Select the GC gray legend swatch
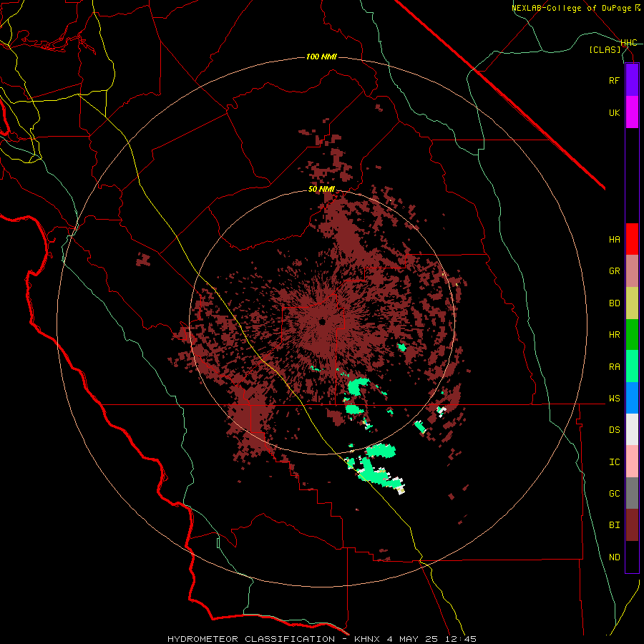Image resolution: width=644 pixels, height=644 pixels. click(632, 493)
